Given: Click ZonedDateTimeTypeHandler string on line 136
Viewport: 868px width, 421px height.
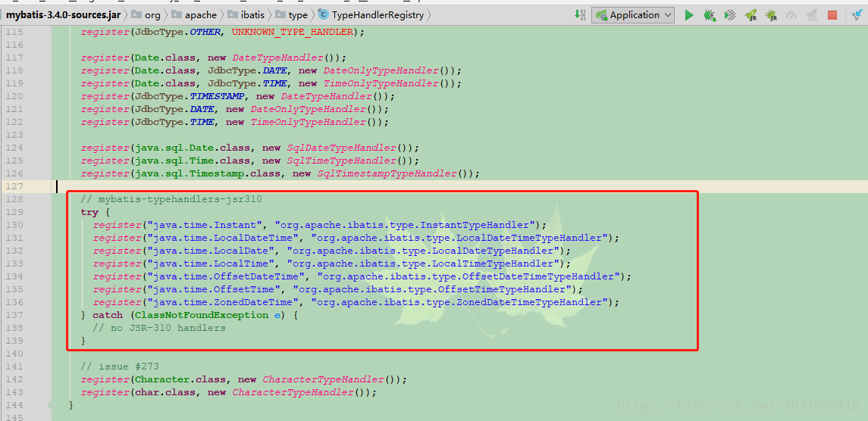Looking at the screenshot, I should pyautogui.click(x=459, y=302).
